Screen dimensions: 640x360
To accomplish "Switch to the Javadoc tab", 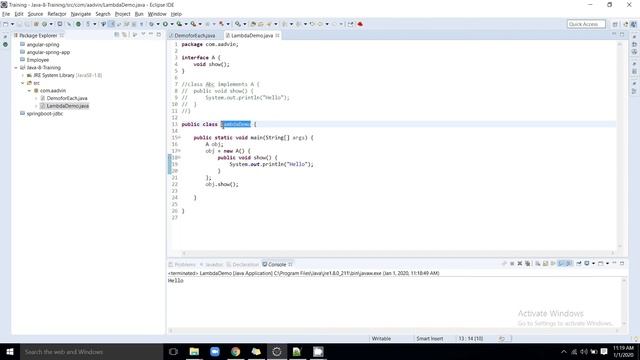I will 211,264.
